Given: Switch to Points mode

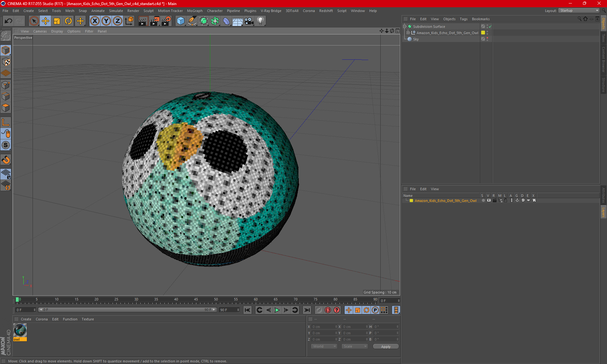Looking at the screenshot, I should (x=6, y=85).
